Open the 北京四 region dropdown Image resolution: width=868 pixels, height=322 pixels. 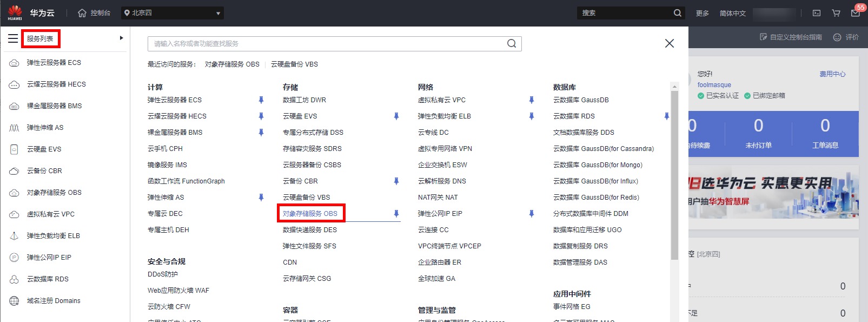coord(172,13)
